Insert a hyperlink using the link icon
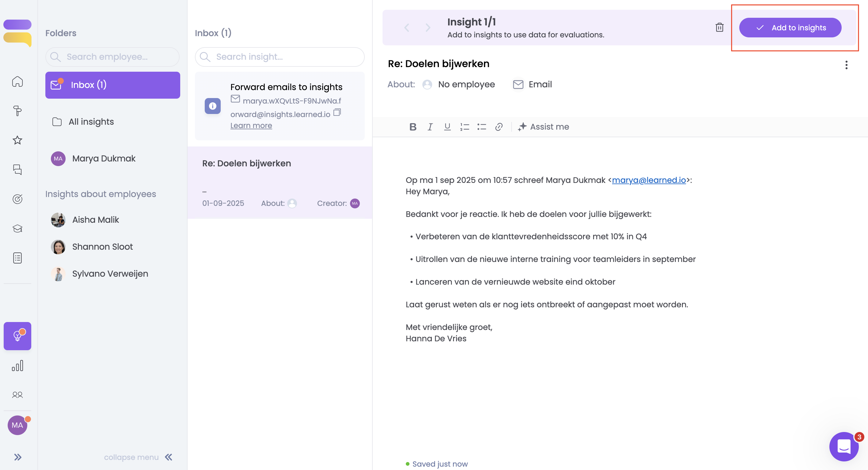868x470 pixels. 499,127
